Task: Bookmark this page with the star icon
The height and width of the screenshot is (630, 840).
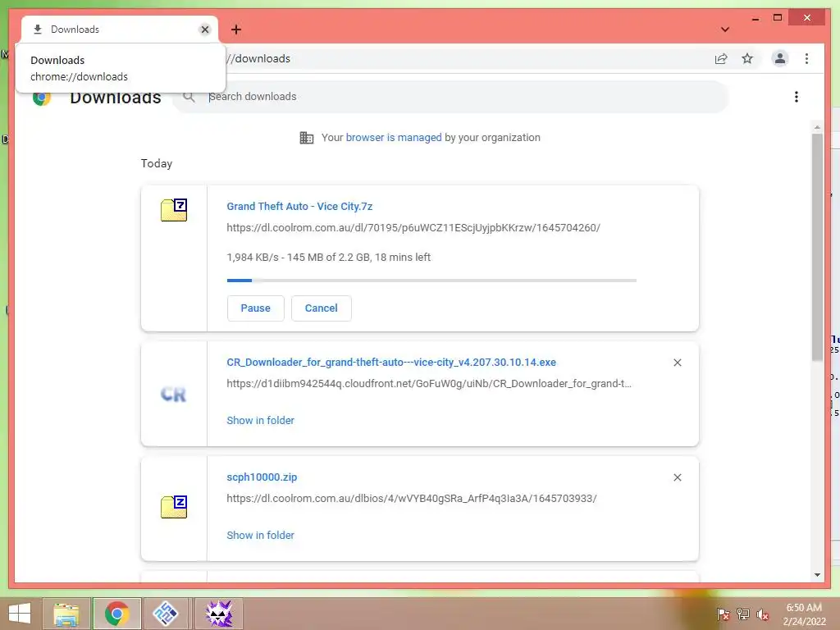Action: (747, 58)
